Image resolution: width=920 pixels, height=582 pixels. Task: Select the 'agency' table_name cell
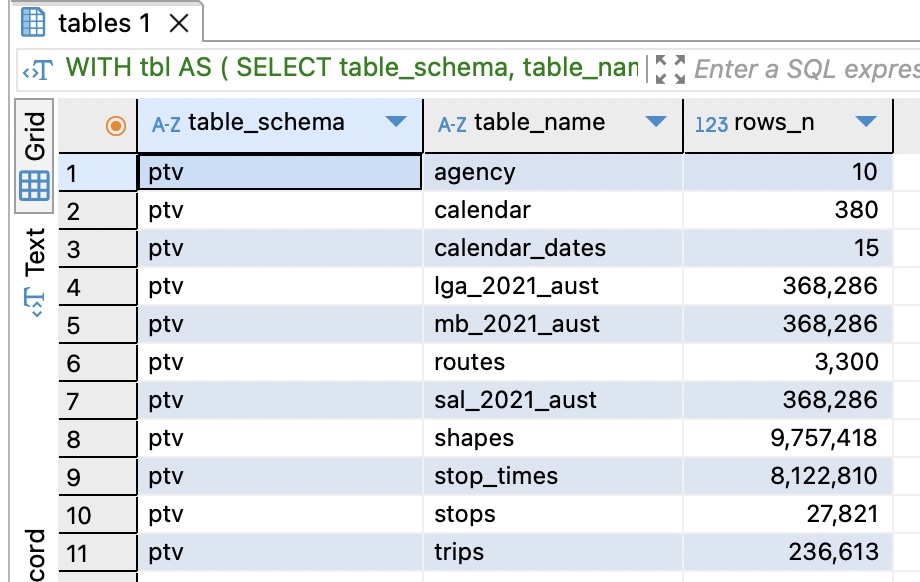click(553, 172)
